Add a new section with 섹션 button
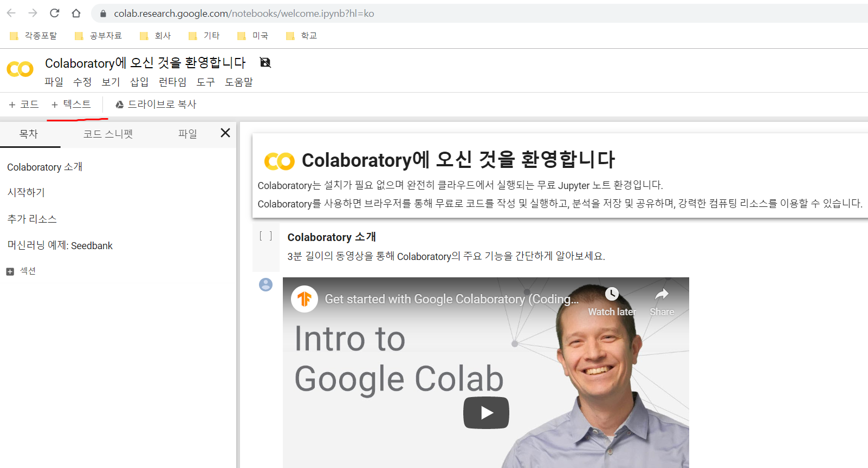This screenshot has height=468, width=868. pyautogui.click(x=21, y=271)
